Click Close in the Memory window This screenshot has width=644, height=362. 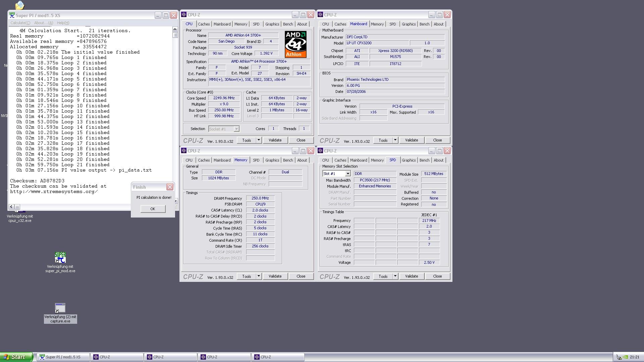click(x=301, y=276)
